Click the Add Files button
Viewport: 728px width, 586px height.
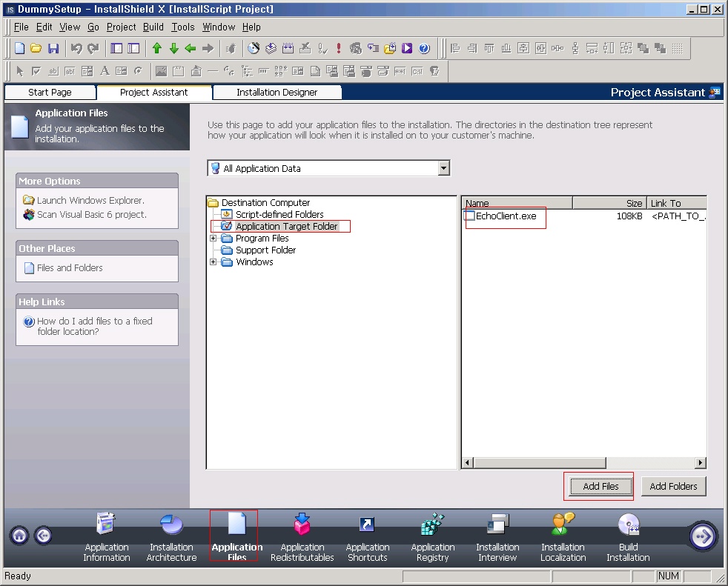pos(600,486)
